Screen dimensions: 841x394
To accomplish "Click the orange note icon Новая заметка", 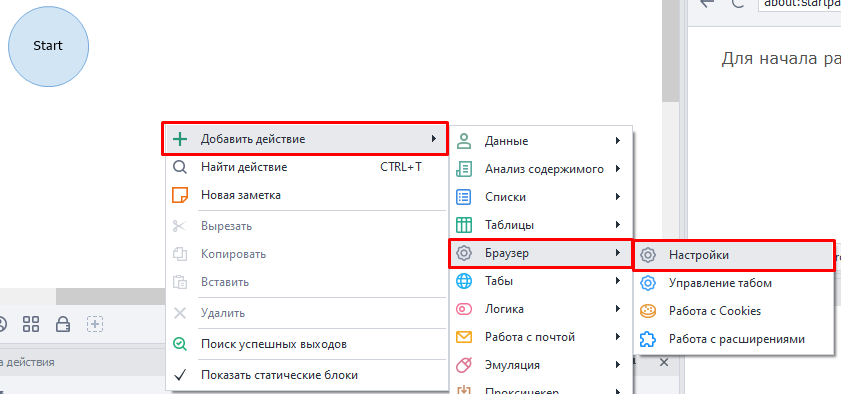I will coord(180,195).
